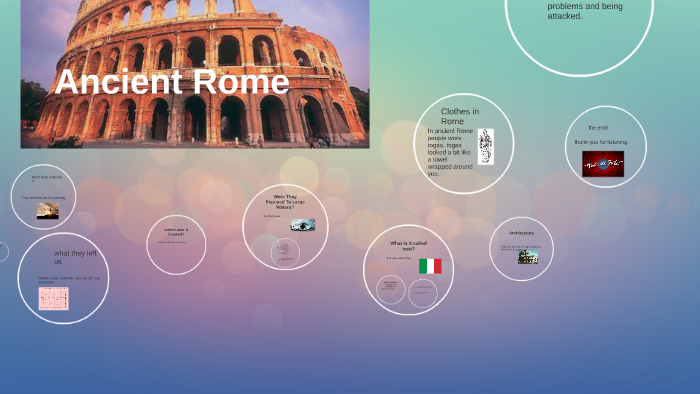Click "What is it called now?" heading
This screenshot has height=394, width=700.
click(408, 246)
